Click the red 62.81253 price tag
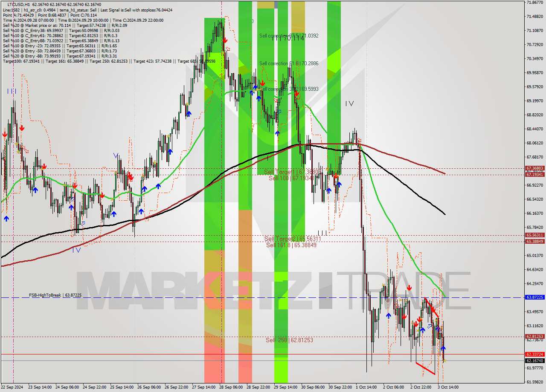This screenshot has width=546, height=392. pos(534,336)
